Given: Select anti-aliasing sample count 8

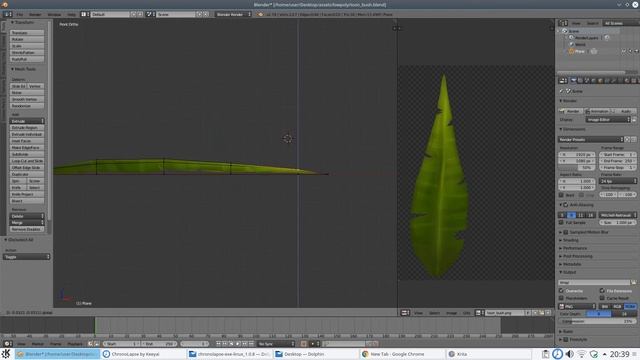Looking at the screenshot, I should point(571,215).
